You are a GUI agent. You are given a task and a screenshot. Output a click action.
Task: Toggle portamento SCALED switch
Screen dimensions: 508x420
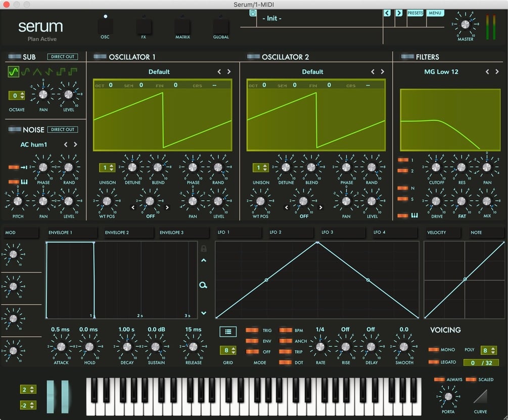point(471,379)
